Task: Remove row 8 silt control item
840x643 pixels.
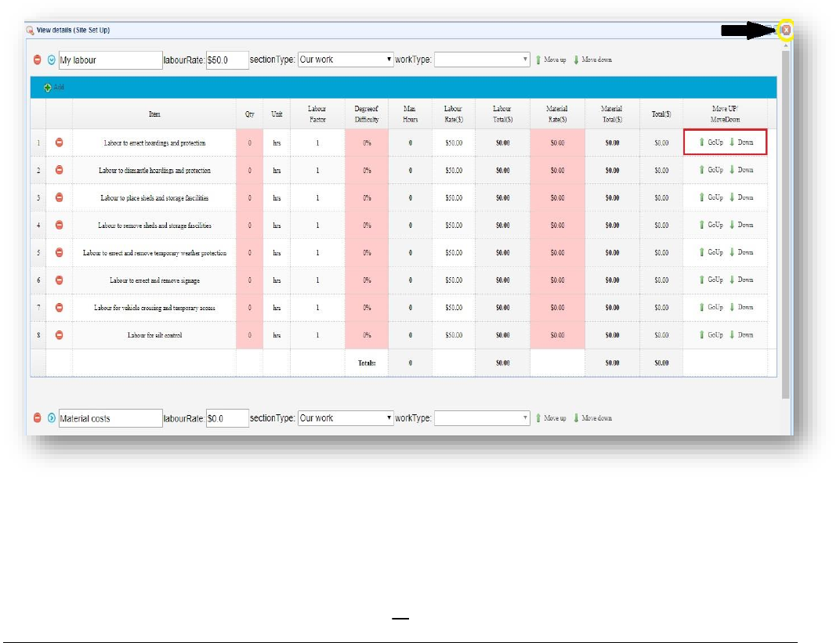Action: 60,335
